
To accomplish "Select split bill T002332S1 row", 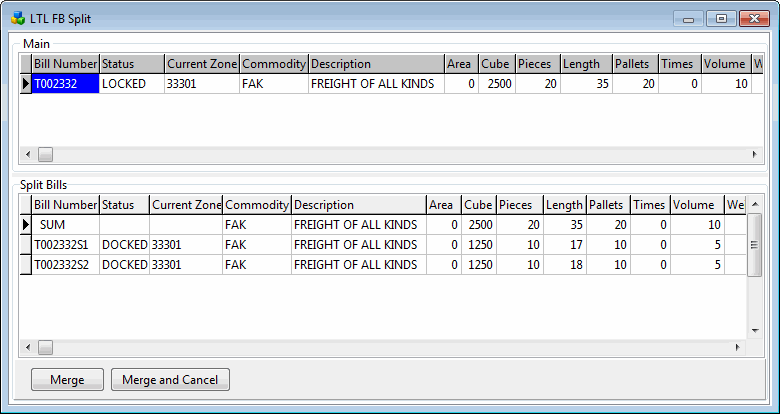I will (x=65, y=244).
